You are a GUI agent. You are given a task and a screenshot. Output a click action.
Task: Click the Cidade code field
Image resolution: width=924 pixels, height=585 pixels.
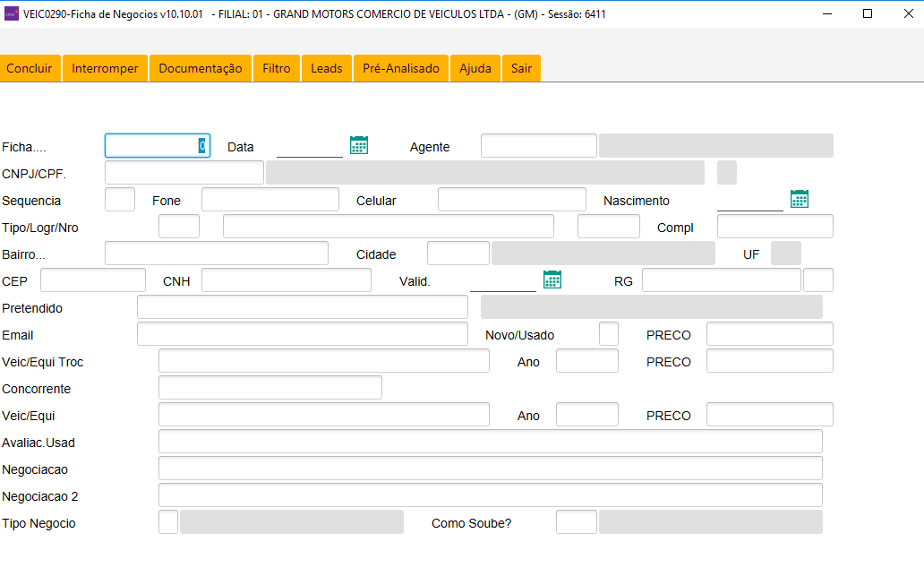(x=458, y=253)
